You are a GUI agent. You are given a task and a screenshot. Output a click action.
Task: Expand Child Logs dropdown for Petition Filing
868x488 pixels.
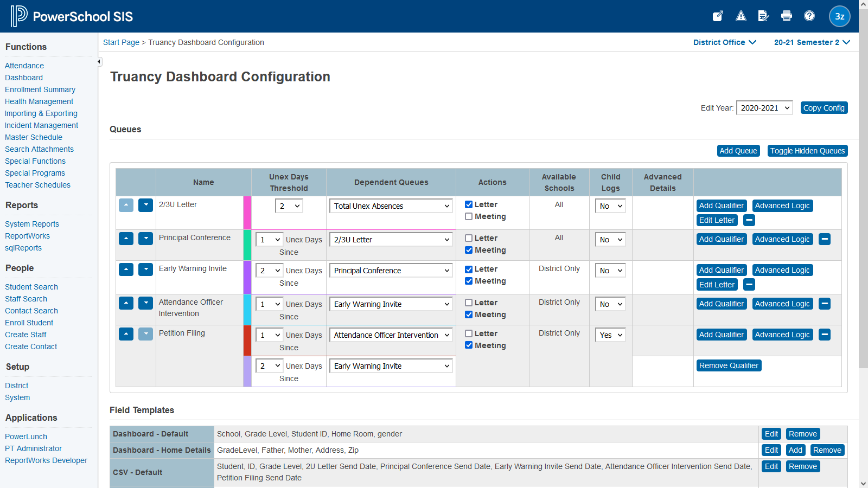[x=610, y=335]
